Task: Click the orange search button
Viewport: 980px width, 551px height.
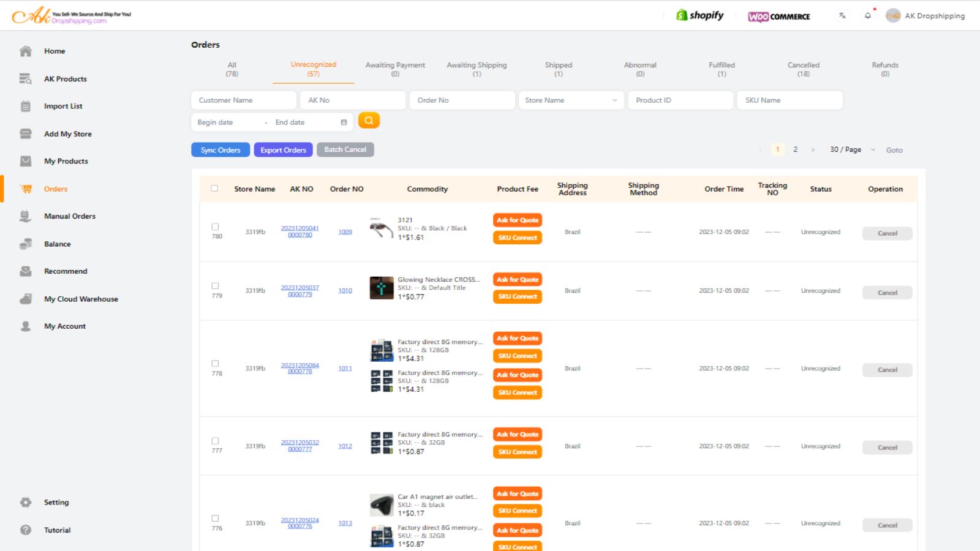Action: [369, 121]
